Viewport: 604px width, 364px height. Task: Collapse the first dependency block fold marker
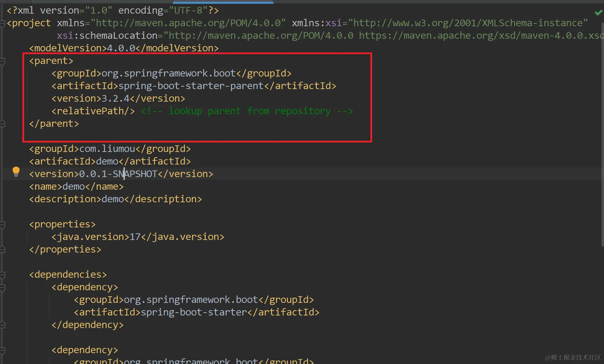(2, 287)
